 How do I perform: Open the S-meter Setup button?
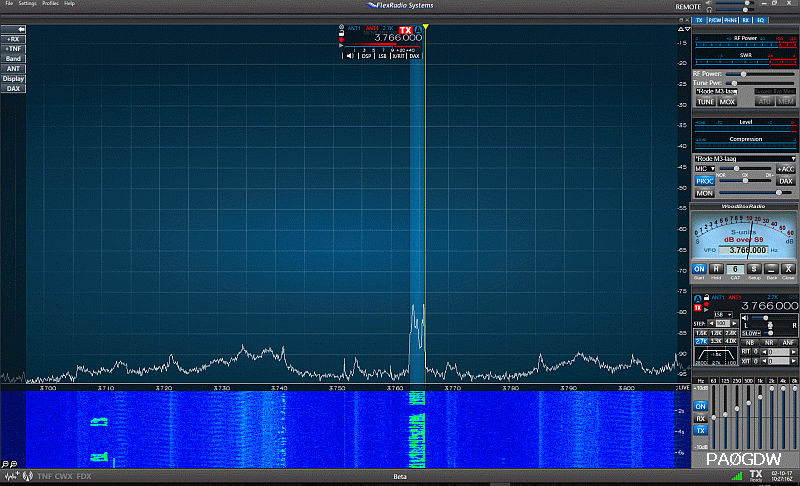[x=753, y=269]
